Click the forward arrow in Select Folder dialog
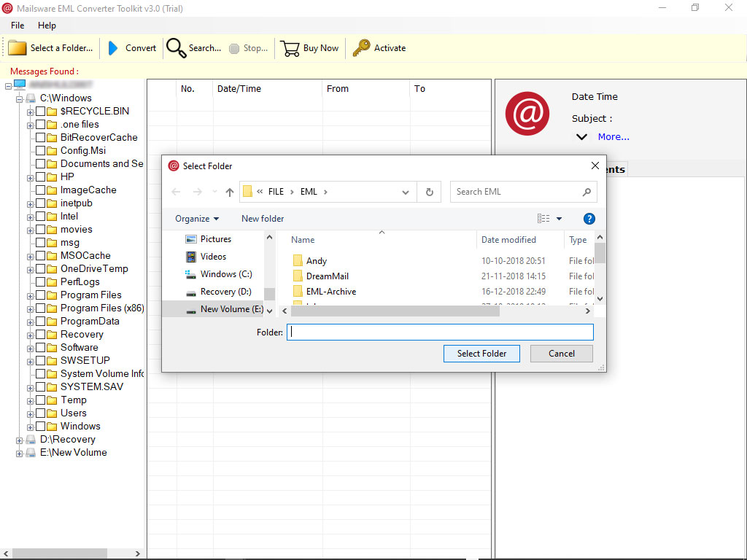747x560 pixels. 197,192
